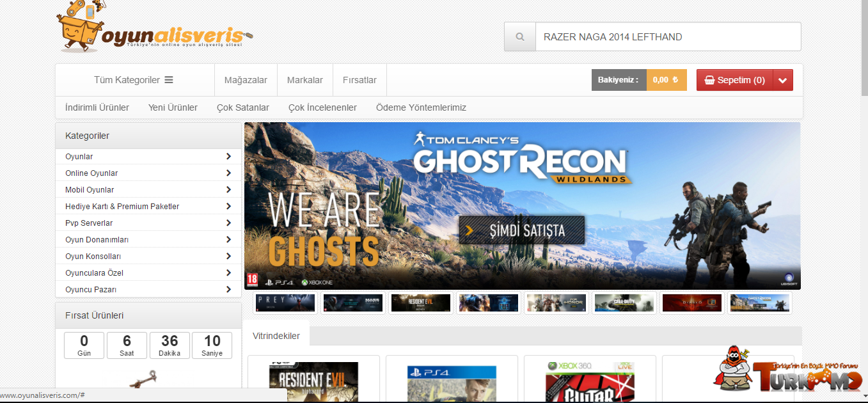The height and width of the screenshot is (403, 868).
Task: Select the Mass Effect banner thumbnail
Action: tap(353, 303)
